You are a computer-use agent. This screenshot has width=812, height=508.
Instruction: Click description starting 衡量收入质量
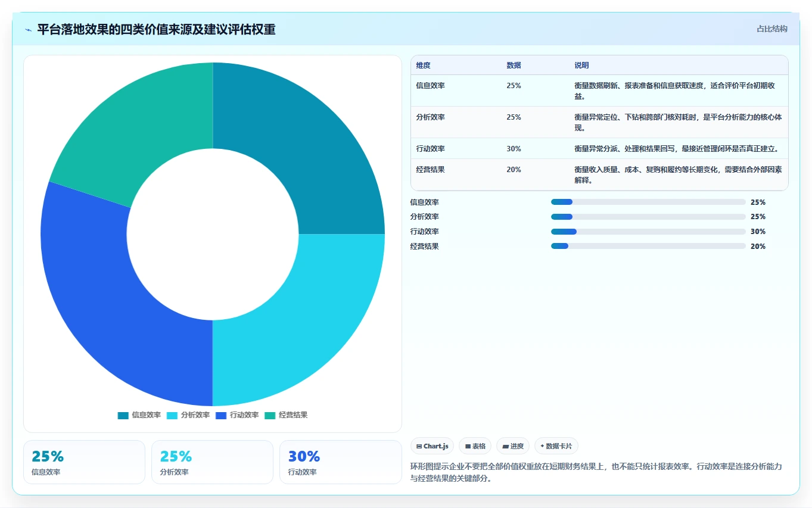pos(678,175)
